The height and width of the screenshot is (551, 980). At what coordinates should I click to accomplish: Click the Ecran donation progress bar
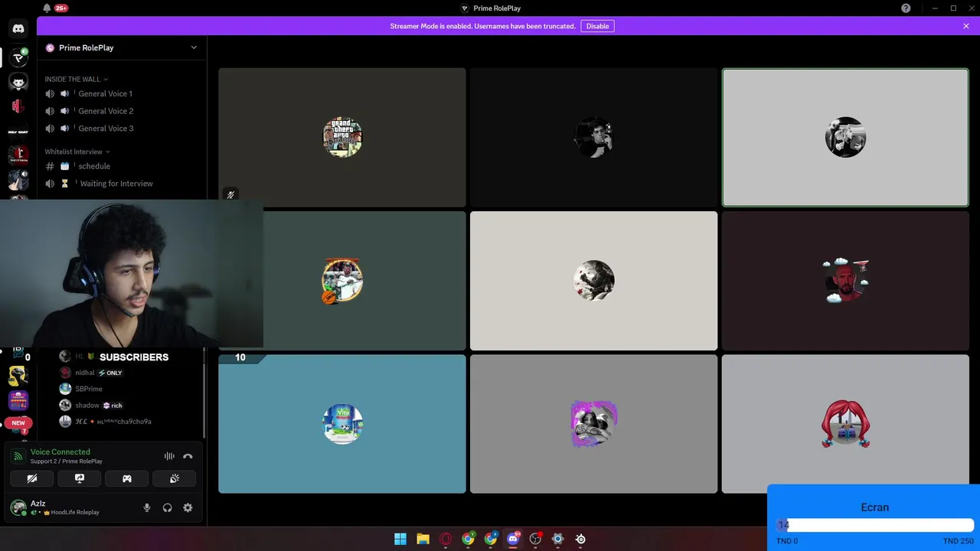[x=874, y=525]
